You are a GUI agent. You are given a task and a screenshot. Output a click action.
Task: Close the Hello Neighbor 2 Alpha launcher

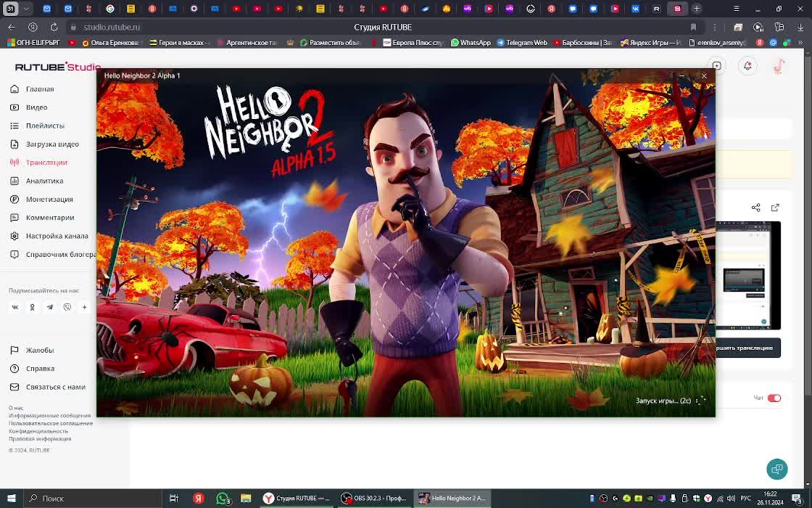pos(704,75)
